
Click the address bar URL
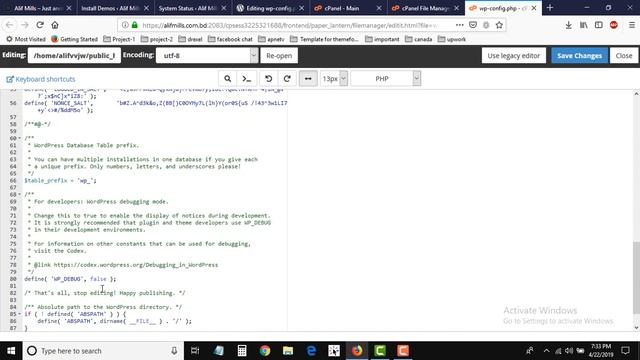point(290,25)
